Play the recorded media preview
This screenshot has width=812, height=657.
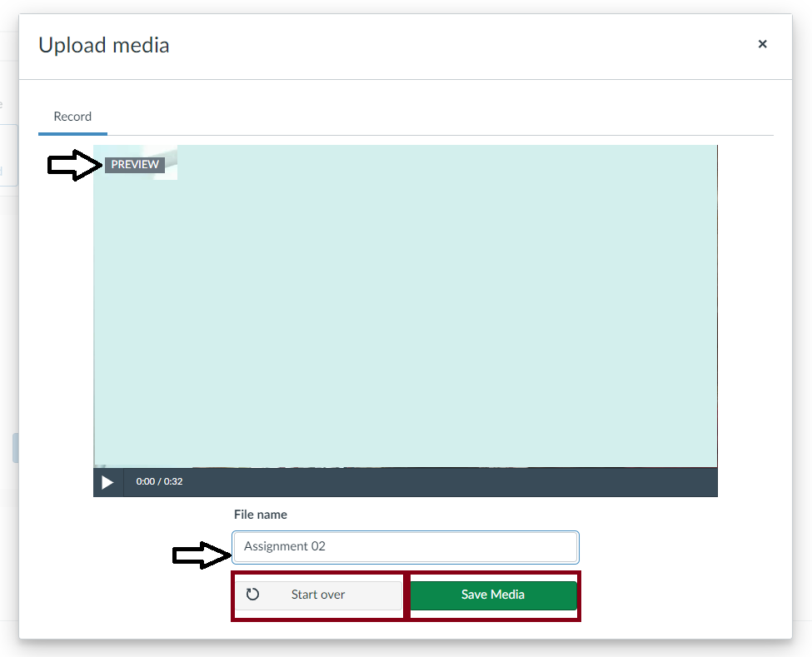tap(107, 482)
